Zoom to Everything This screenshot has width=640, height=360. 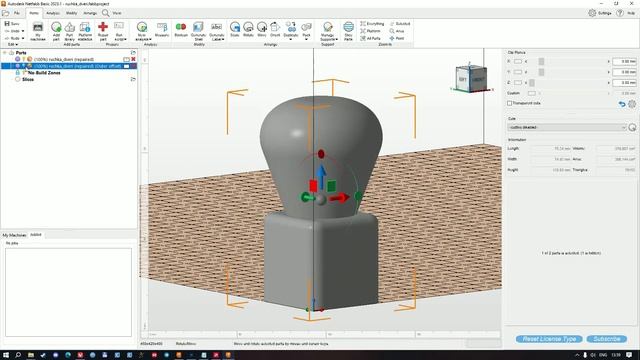[372, 24]
